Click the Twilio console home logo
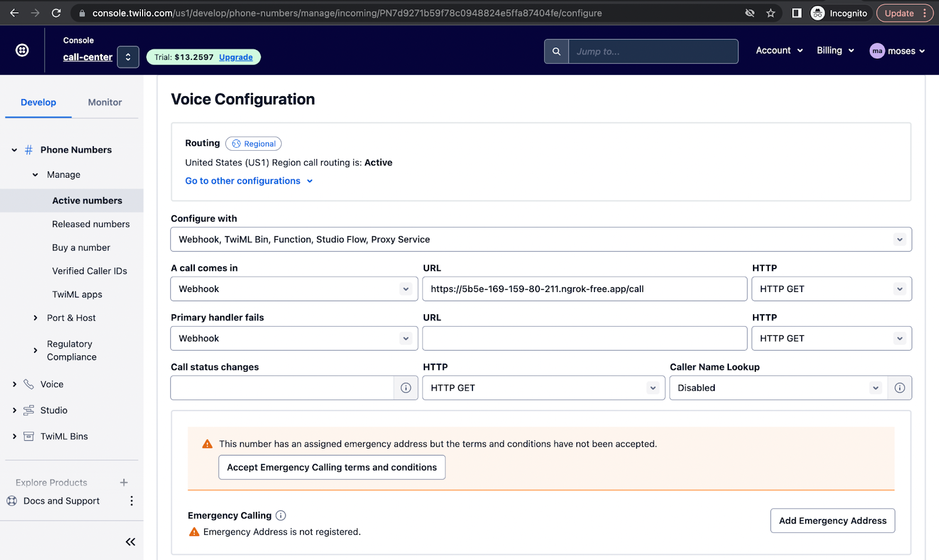 point(22,50)
